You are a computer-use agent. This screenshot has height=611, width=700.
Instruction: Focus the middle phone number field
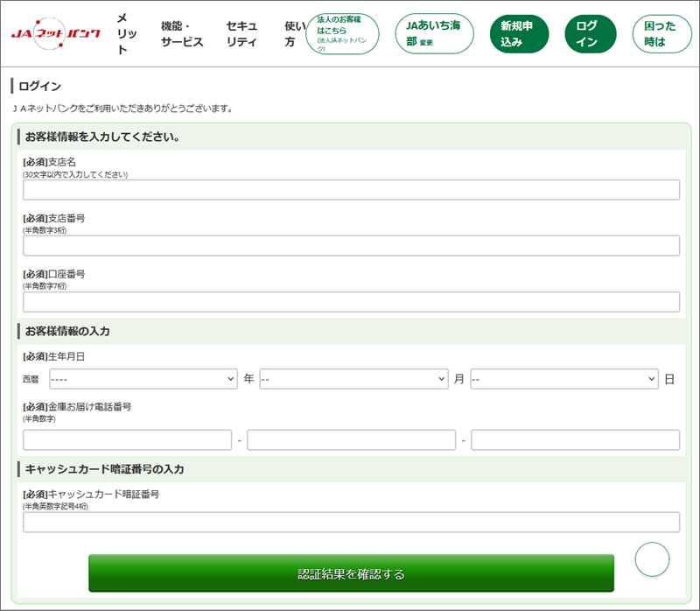click(x=352, y=440)
